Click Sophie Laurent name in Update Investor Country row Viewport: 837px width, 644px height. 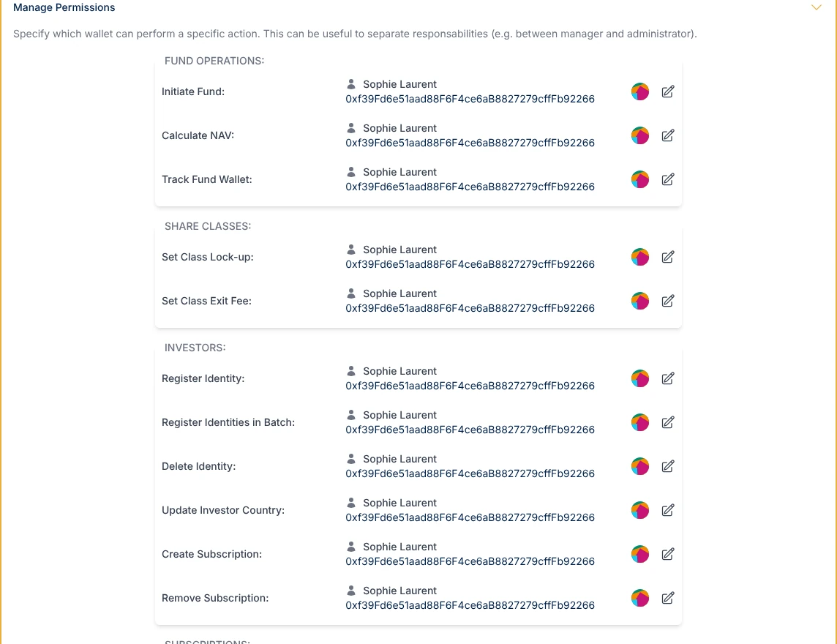399,503
